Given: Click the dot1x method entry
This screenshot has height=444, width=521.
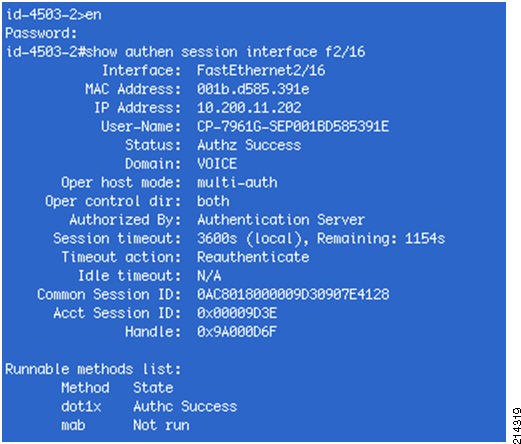Looking at the screenshot, I should [x=81, y=407].
